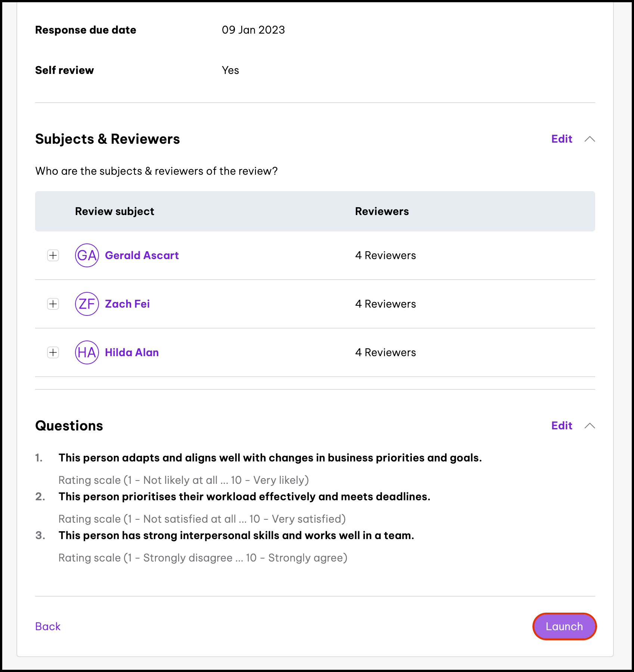Click the Reviewers column header
Viewport: 634px width, 672px height.
(382, 211)
